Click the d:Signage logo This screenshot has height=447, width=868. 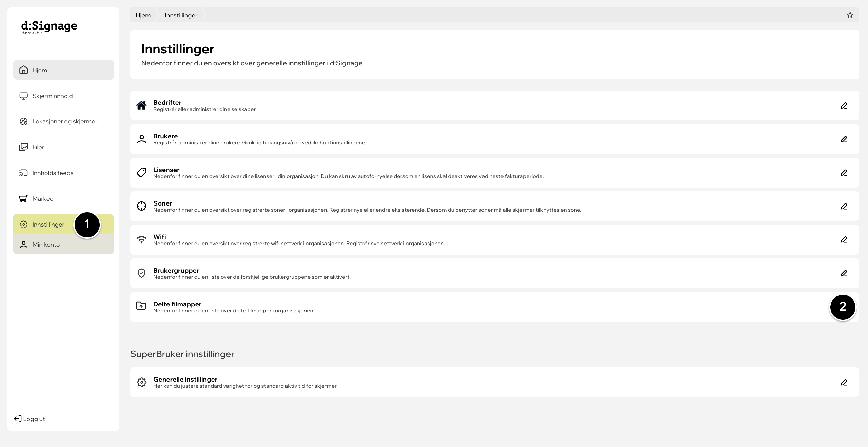pos(49,27)
